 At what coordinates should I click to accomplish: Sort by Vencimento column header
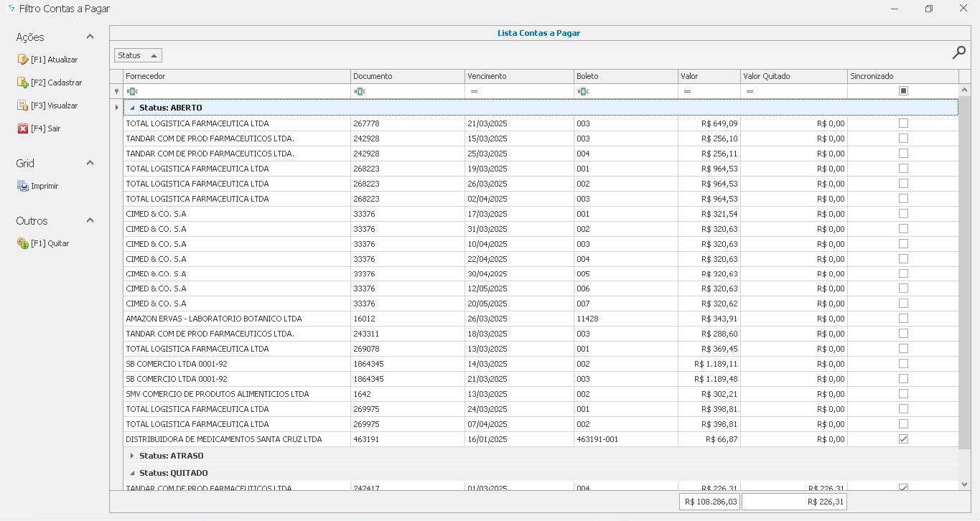pos(519,76)
